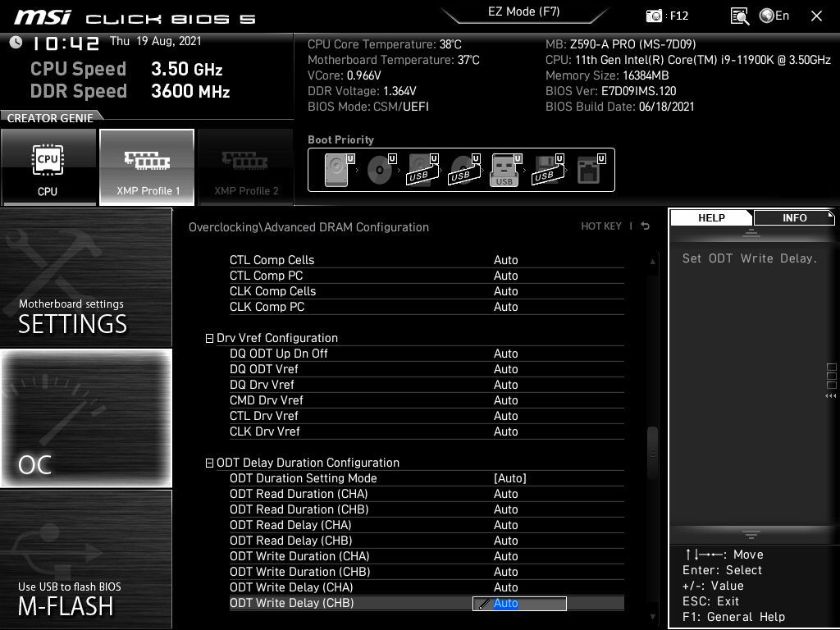This screenshot has height=630, width=840.
Task: Open the BIOS search magnifier icon
Action: (740, 16)
